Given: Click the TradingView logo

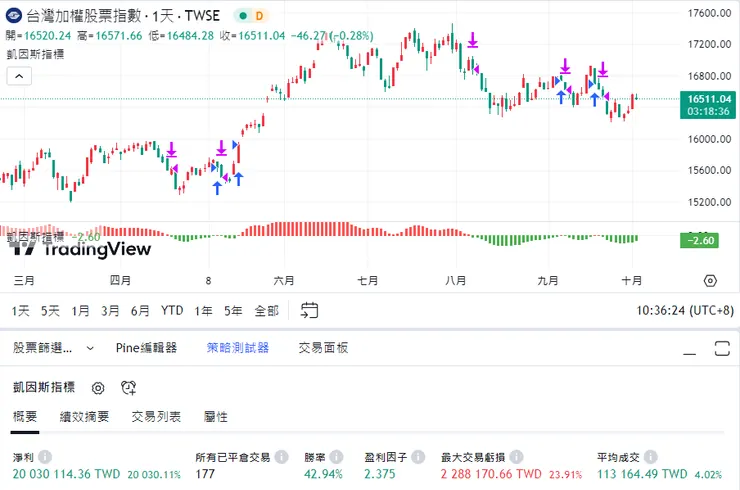Looking at the screenshot, I should [x=81, y=248].
